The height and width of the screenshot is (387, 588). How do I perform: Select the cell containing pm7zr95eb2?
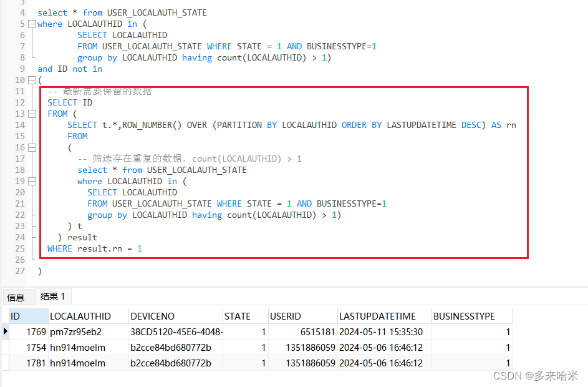click(74, 331)
